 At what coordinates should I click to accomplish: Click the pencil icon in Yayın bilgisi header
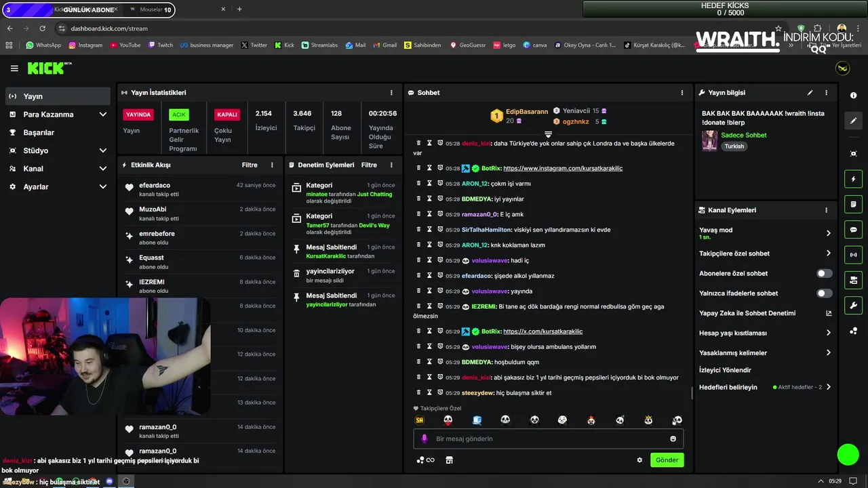pos(810,93)
